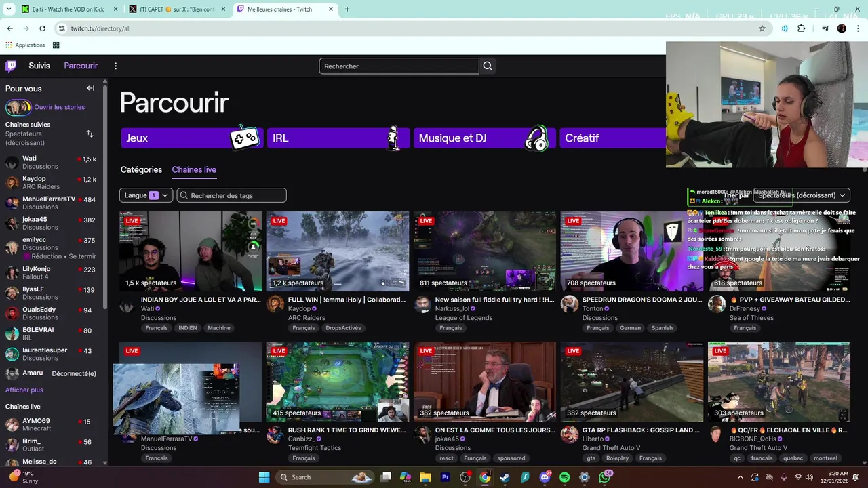Click the Rechercher des tags field
The height and width of the screenshot is (488, 868).
coord(231,195)
